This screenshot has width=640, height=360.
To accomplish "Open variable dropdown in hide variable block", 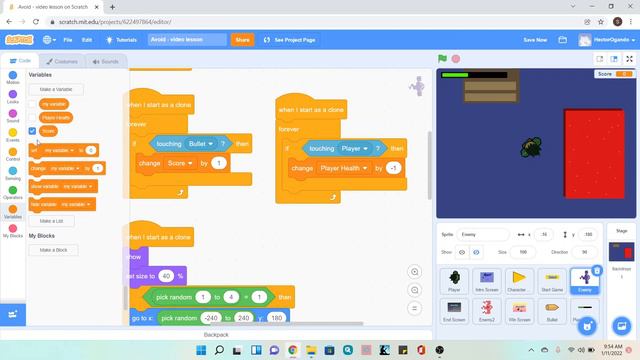I will (x=76, y=204).
